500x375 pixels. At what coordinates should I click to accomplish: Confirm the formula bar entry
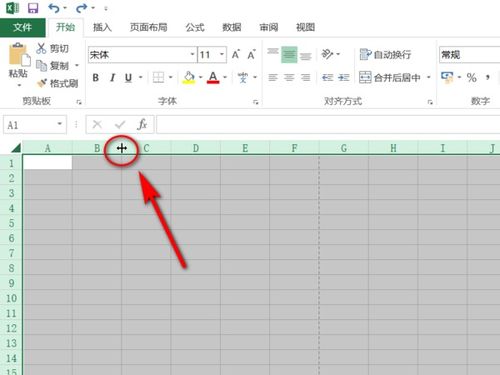120,124
